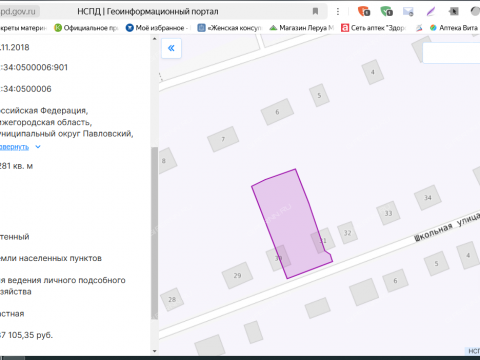Bookmark this page with the bookmark icon
Screen dimensions: 480x360
tap(315, 11)
